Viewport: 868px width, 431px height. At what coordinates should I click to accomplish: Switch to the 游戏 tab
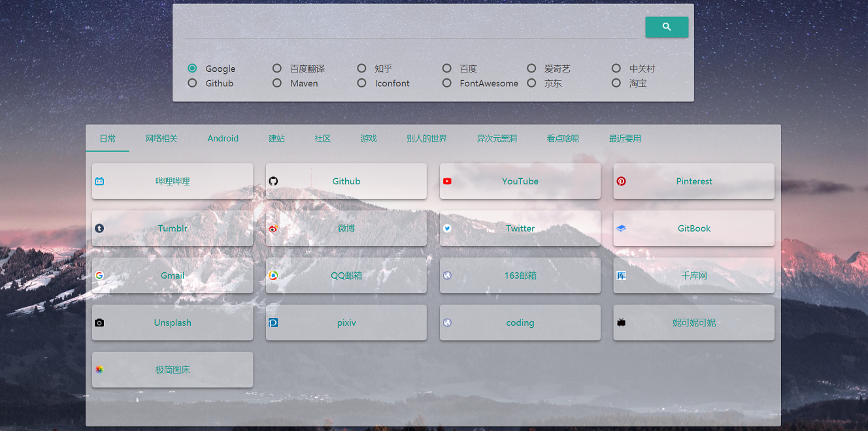[369, 138]
